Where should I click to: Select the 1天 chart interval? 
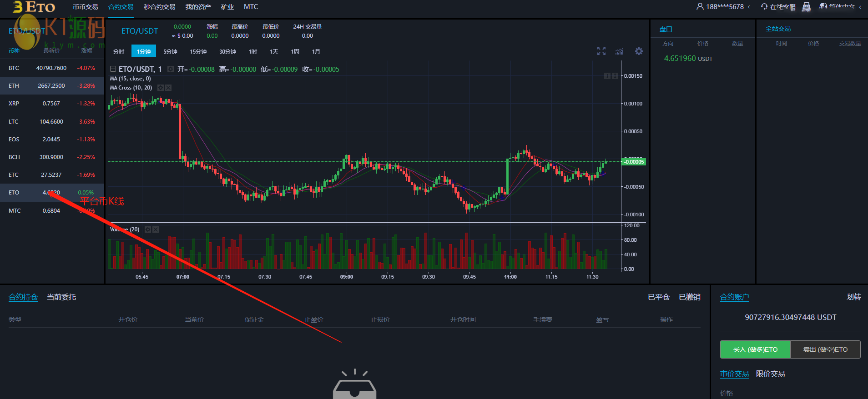pyautogui.click(x=274, y=51)
